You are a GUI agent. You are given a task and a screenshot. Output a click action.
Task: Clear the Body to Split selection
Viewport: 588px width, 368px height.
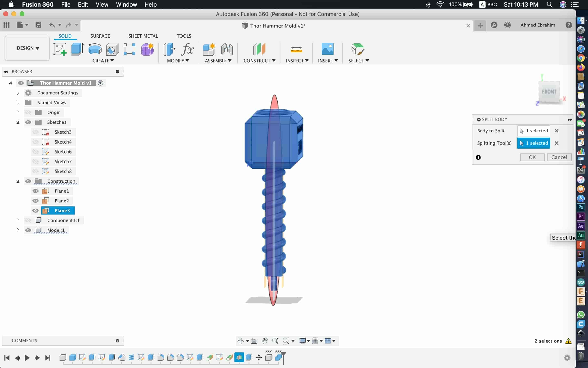pos(556,131)
